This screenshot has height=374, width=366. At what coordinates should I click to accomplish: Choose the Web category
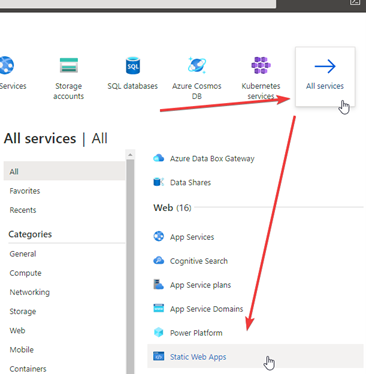[x=17, y=330]
